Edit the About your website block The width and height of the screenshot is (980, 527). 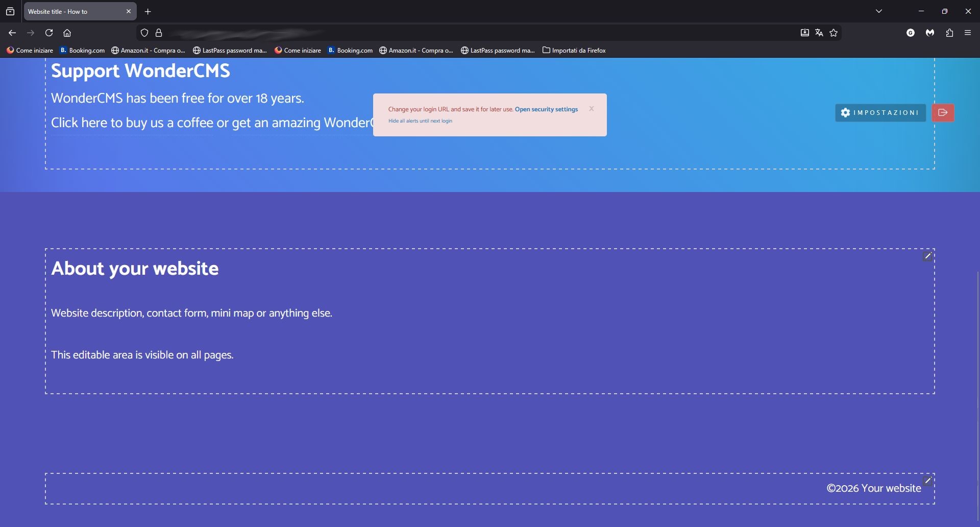click(x=927, y=256)
